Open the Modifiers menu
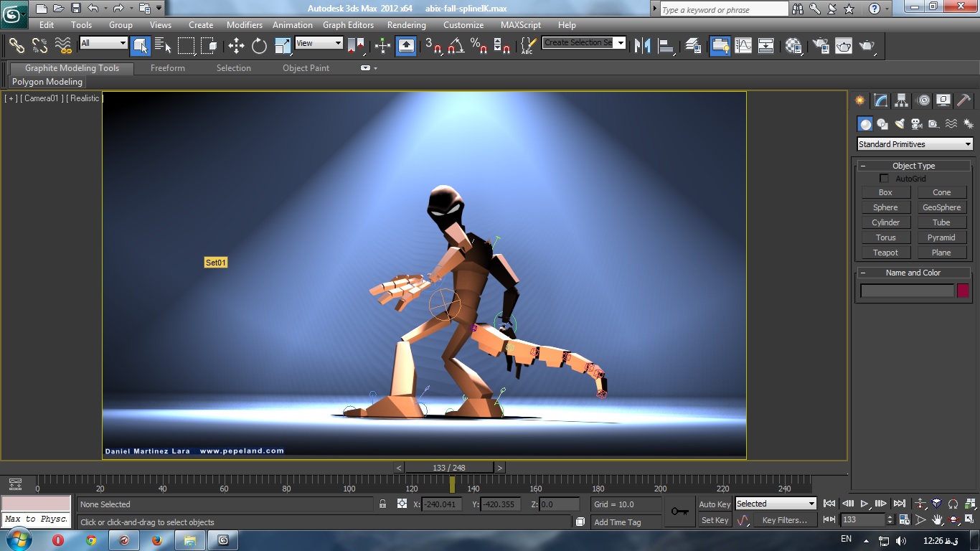 245,24
